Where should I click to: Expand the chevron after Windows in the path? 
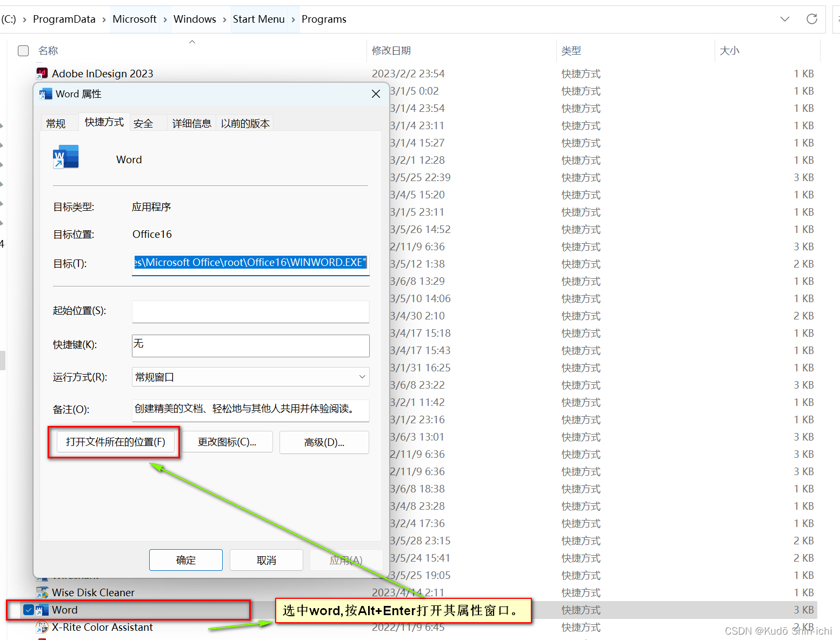[225, 19]
